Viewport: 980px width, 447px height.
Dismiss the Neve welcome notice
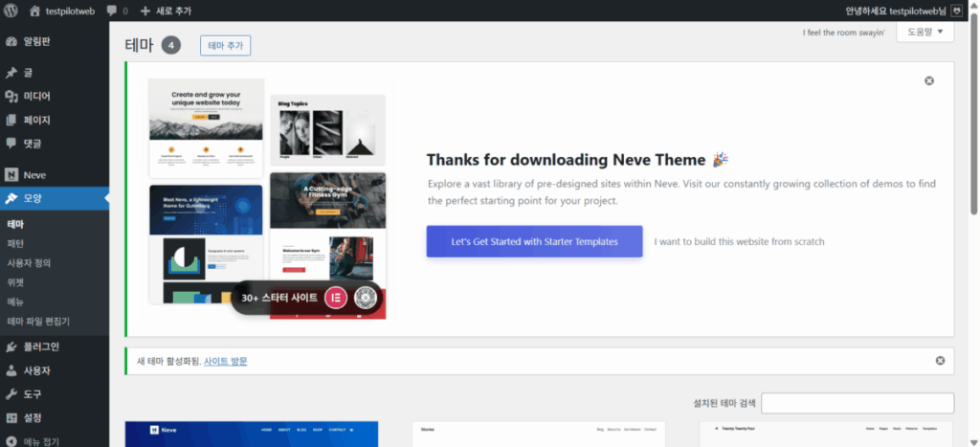928,81
